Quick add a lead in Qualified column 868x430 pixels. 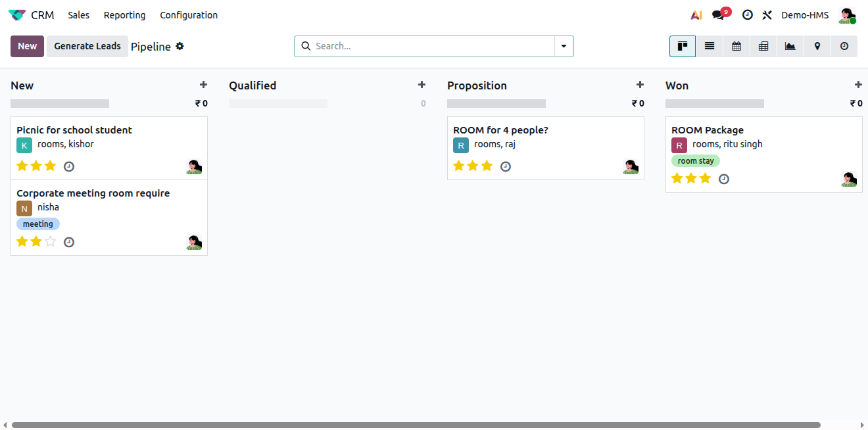tap(422, 85)
